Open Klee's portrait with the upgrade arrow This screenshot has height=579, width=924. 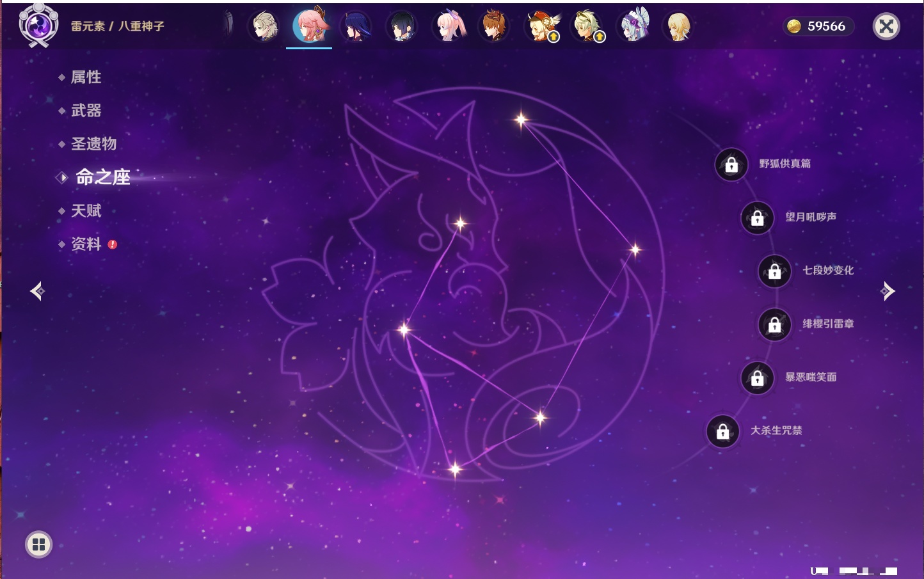541,26
